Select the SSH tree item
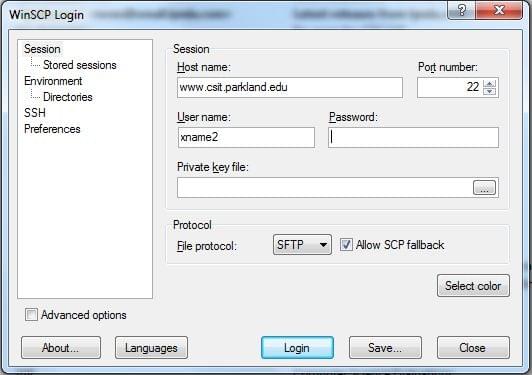 click(35, 113)
